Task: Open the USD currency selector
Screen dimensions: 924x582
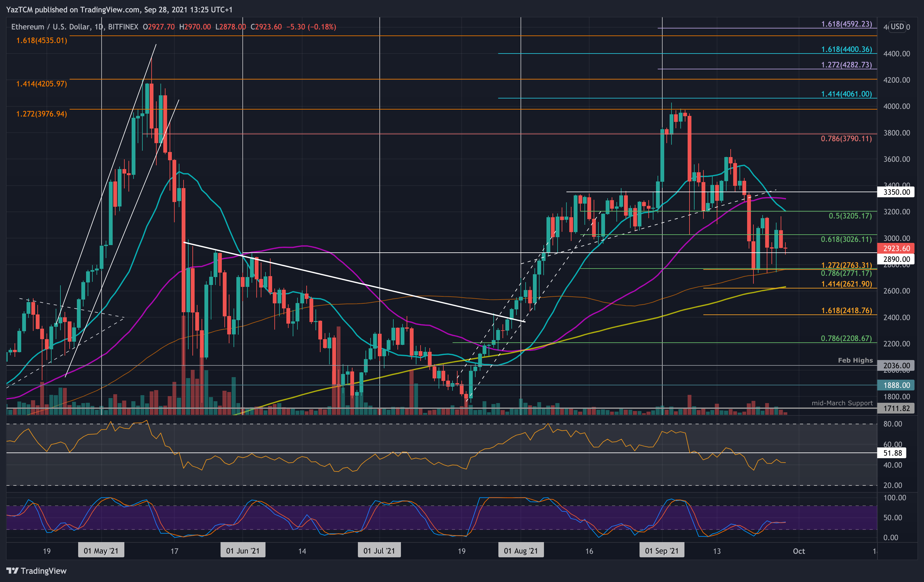Action: click(897, 27)
